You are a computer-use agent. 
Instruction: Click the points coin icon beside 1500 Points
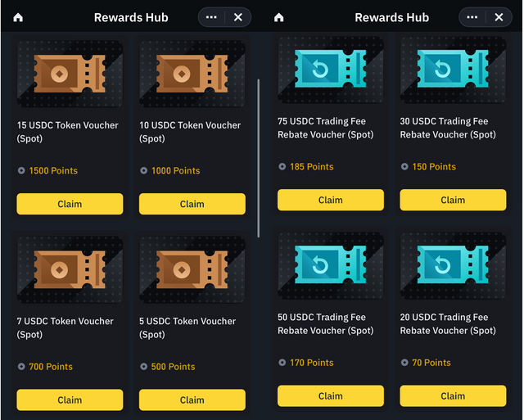(x=21, y=171)
